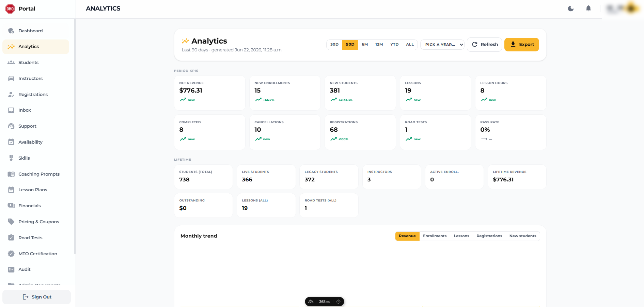Select the ALL time range
Image resolution: width=644 pixels, height=307 pixels.
coord(410,45)
